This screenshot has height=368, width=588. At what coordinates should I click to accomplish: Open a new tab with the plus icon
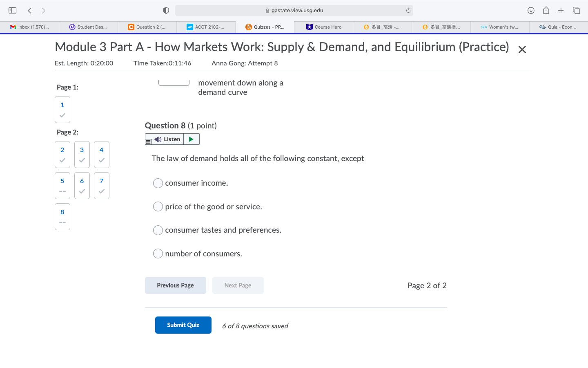(x=561, y=10)
